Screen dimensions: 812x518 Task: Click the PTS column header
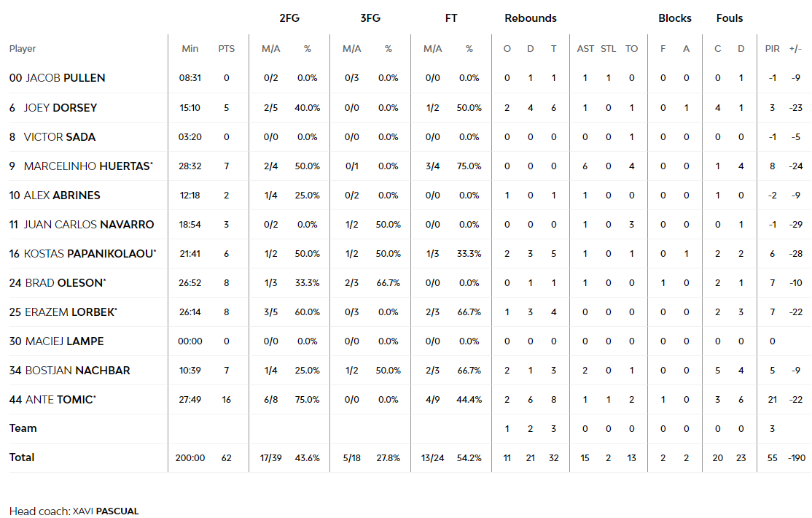(227, 49)
